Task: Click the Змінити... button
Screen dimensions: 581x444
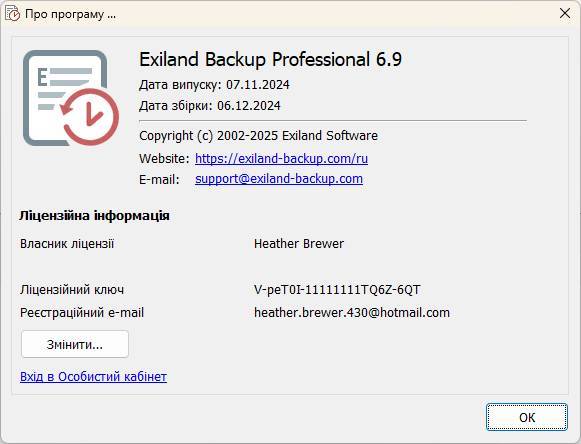Action: (75, 344)
